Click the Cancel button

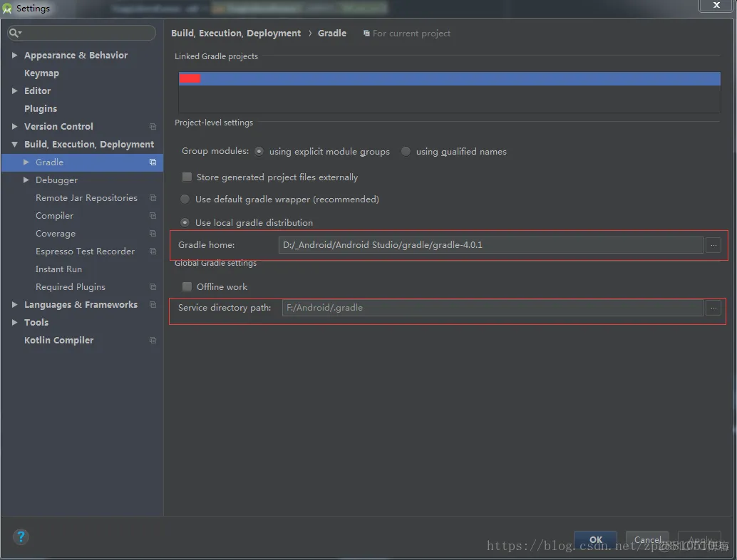tap(647, 540)
